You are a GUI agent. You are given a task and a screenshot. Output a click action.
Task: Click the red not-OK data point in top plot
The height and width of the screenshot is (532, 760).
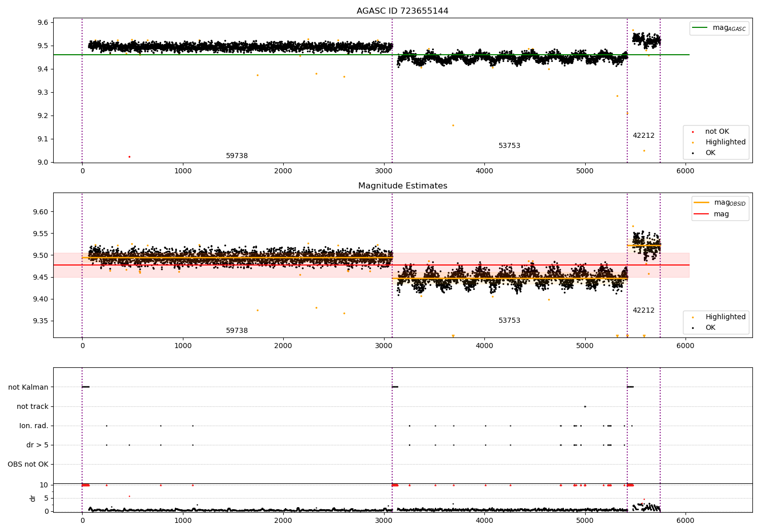pos(129,157)
